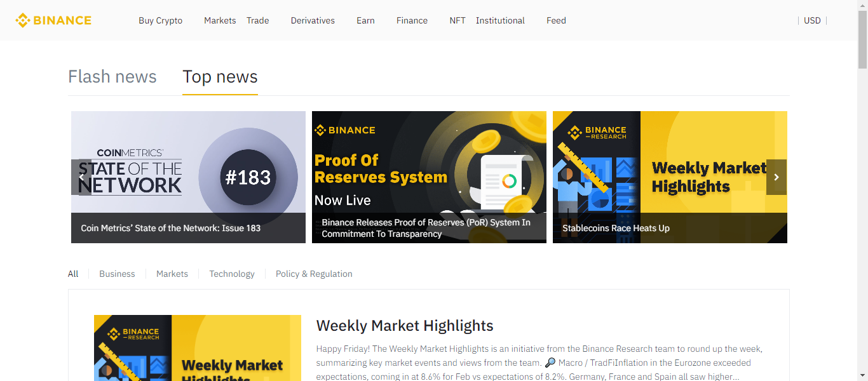Open Derivatives menu
This screenshot has width=868, height=381.
click(313, 20)
